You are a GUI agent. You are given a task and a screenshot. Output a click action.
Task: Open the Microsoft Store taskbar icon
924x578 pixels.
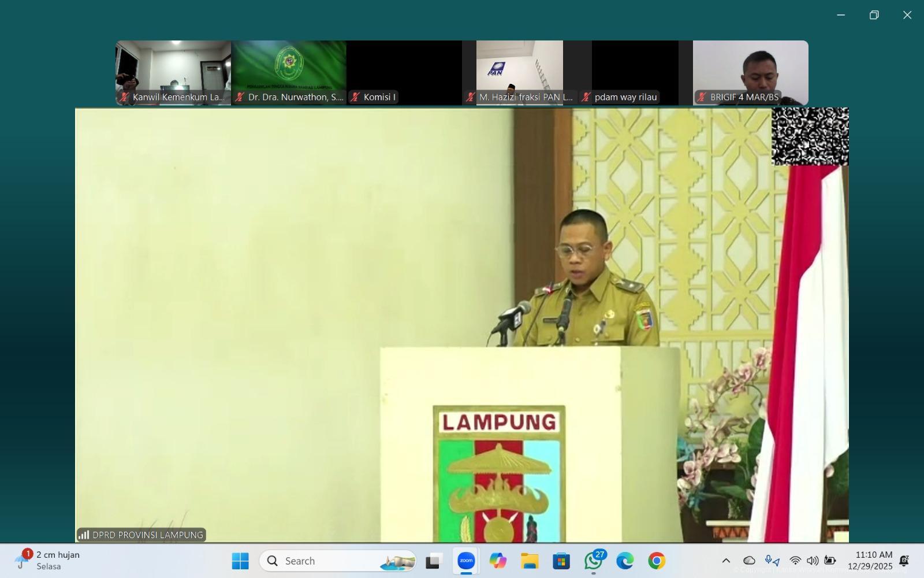[561, 561]
